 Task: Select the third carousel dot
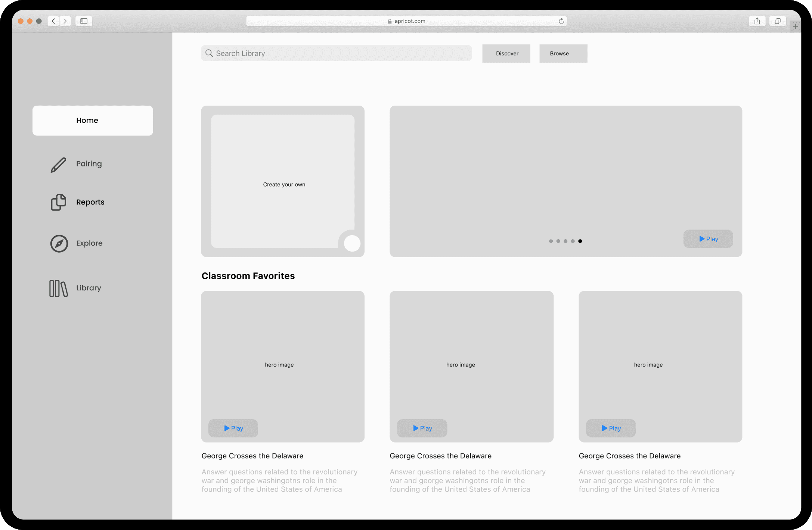point(565,241)
